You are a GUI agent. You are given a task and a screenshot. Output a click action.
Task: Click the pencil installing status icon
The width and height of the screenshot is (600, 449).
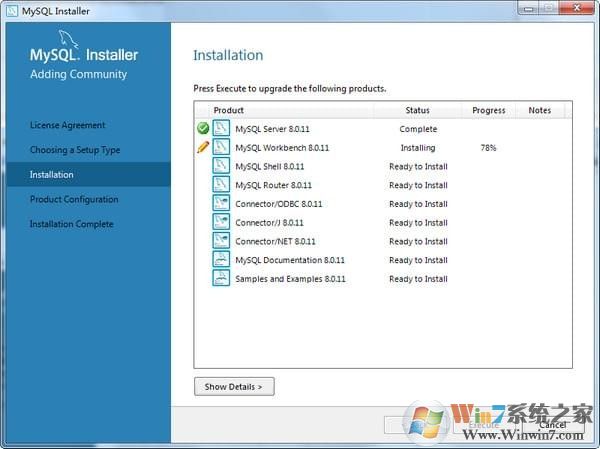pyautogui.click(x=203, y=148)
